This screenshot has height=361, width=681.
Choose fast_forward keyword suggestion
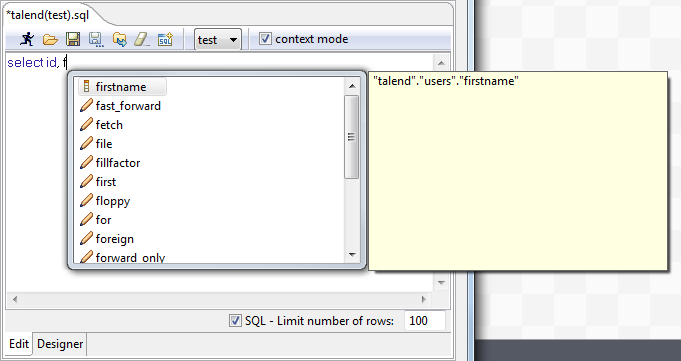click(128, 106)
